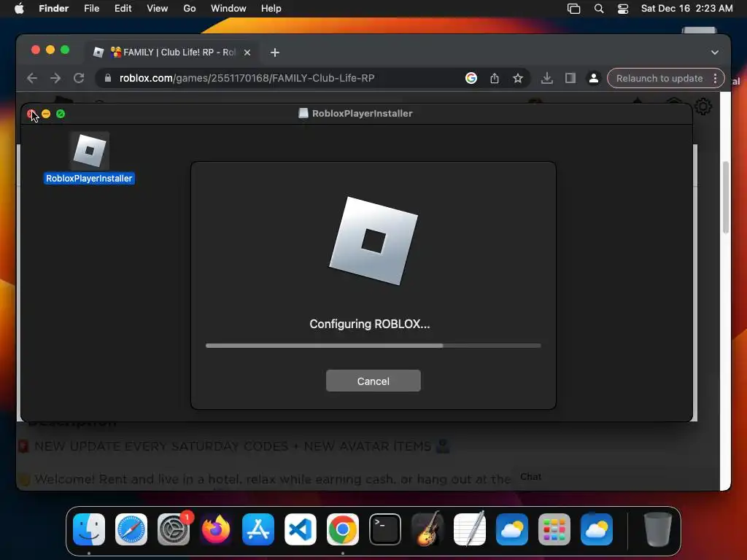Image resolution: width=747 pixels, height=560 pixels.
Task: Open Launchpad from the Dock
Action: pos(554,529)
